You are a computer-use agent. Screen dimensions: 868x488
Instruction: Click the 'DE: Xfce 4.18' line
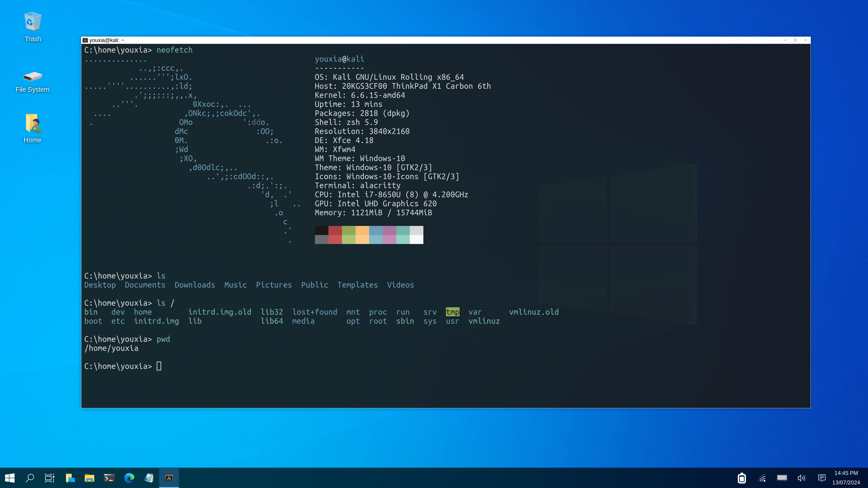coord(344,141)
